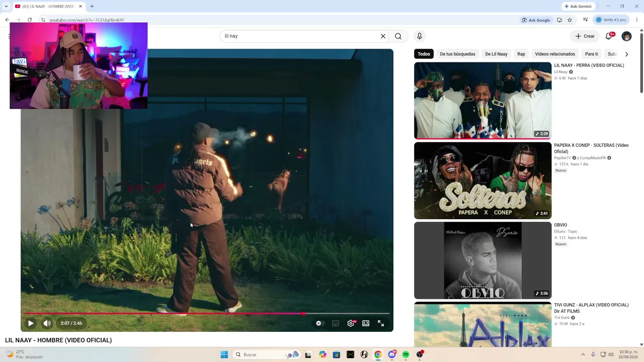Viewport: 644px width, 362px height.
Task: Toggle subtitles captions button in player
Action: point(336,323)
